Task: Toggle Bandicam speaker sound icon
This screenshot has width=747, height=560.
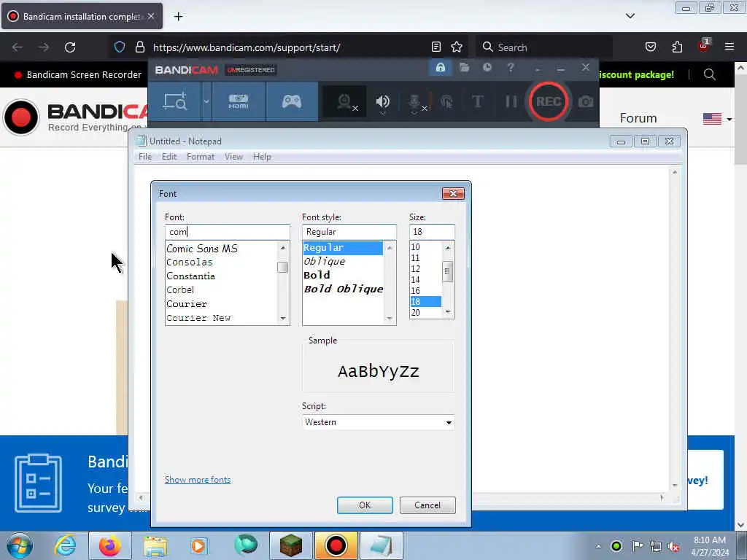Action: tap(382, 102)
